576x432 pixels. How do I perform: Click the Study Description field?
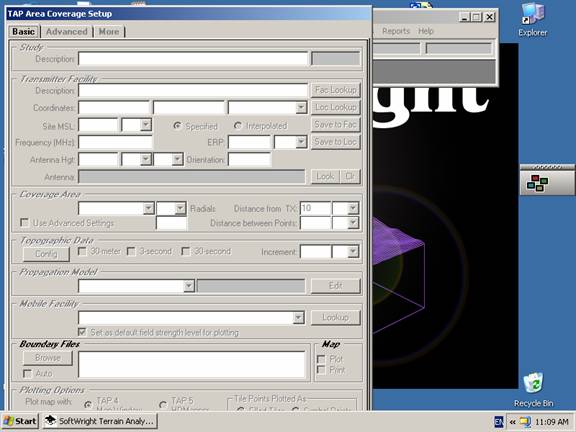[x=193, y=59]
